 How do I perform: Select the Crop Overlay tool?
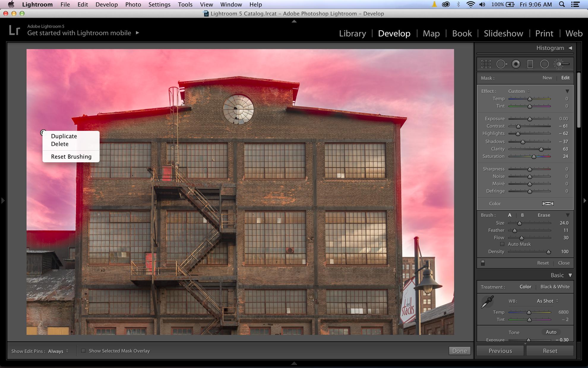point(486,64)
